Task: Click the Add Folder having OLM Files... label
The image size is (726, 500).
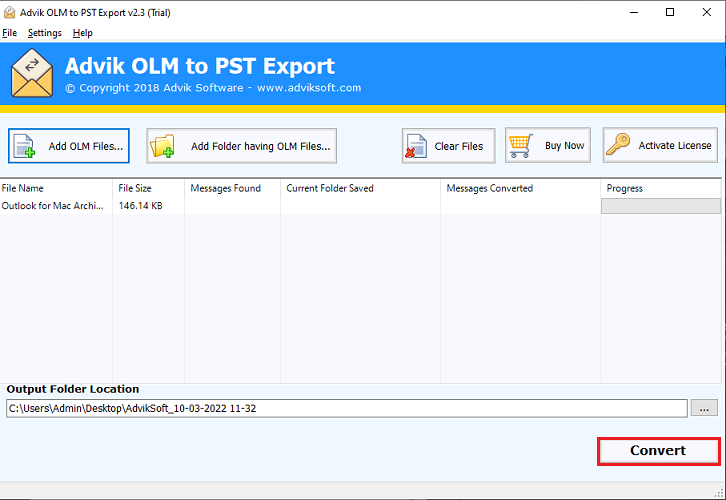Action: [x=261, y=146]
